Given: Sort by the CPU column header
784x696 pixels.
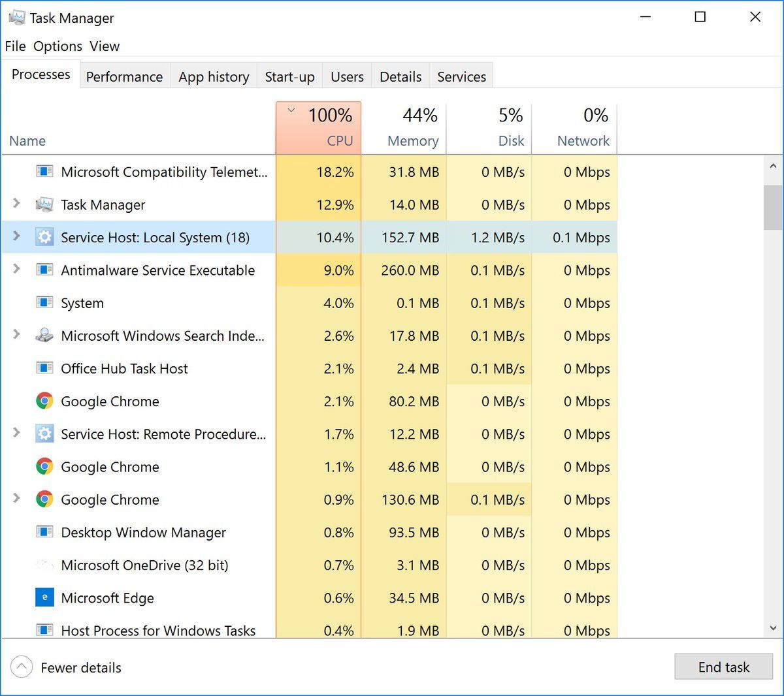Looking at the screenshot, I should tap(318, 128).
